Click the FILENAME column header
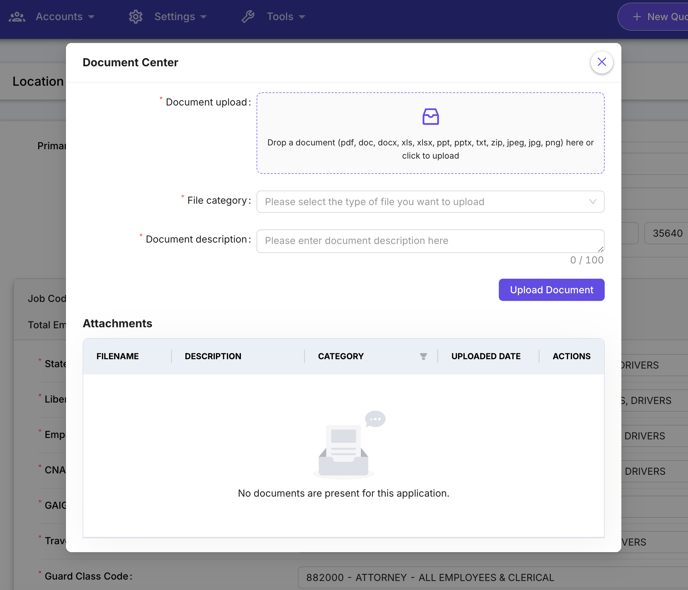The height and width of the screenshot is (590, 688). pos(118,356)
